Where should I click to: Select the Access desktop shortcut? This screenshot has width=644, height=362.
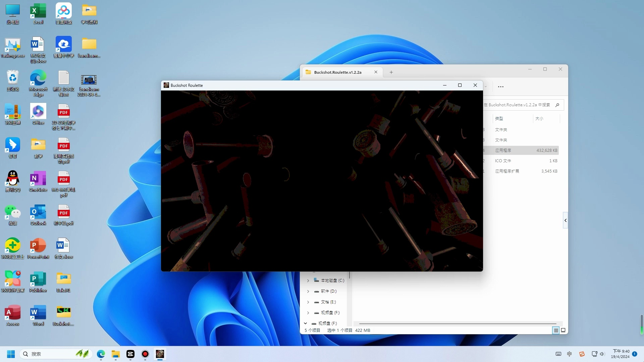click(13, 315)
